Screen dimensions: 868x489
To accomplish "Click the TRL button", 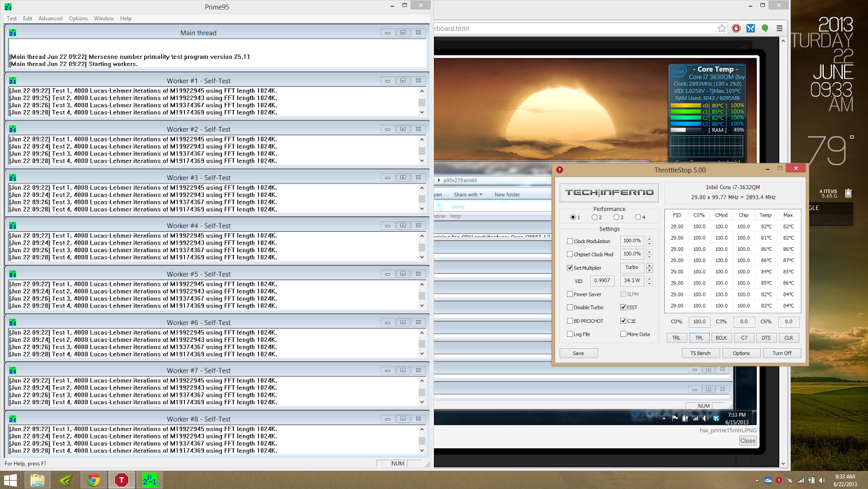I will (676, 338).
